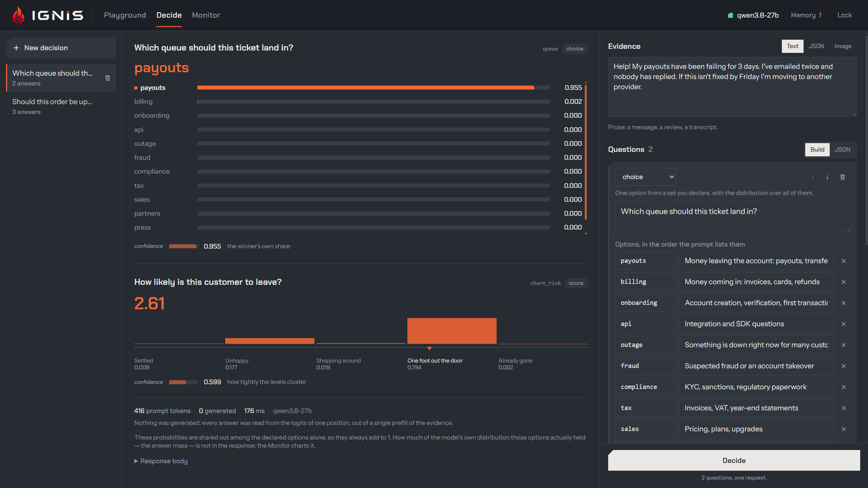Open the Decide tab
This screenshot has width=868, height=488.
(x=169, y=15)
